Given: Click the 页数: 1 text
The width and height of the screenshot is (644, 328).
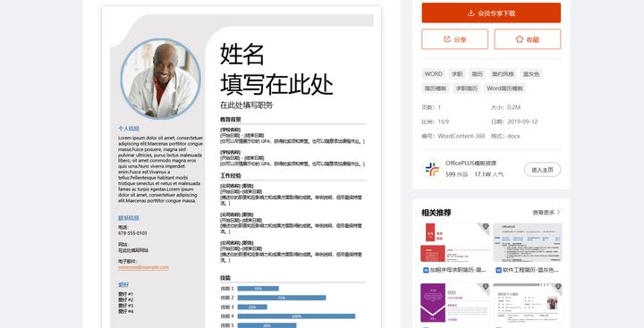Looking at the screenshot, I should (x=431, y=107).
